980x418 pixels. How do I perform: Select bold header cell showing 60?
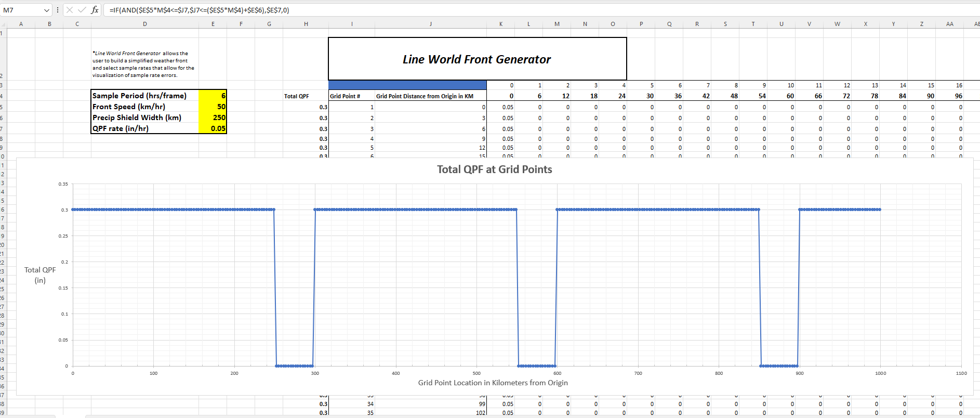(x=782, y=96)
